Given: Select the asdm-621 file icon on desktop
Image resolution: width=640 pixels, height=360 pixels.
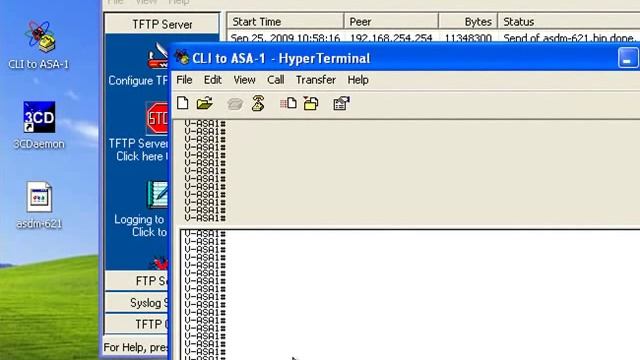Looking at the screenshot, I should tap(39, 205).
